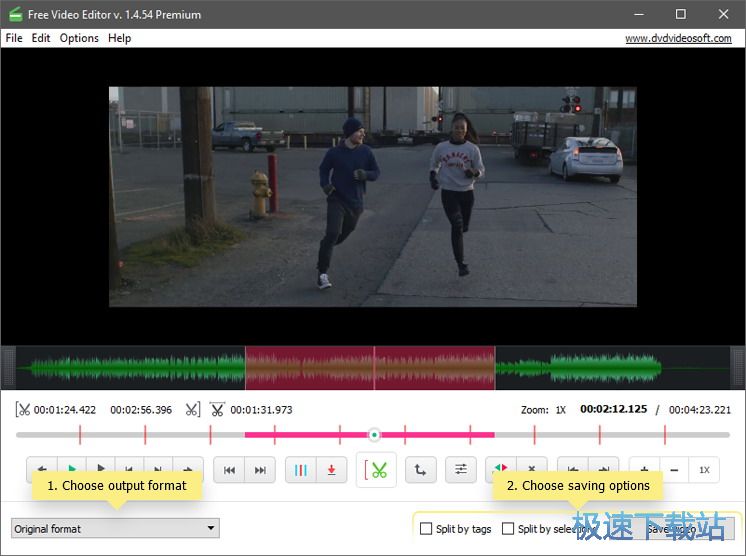Click the green play button
Viewport: 746px width, 556px height.
coord(72,469)
